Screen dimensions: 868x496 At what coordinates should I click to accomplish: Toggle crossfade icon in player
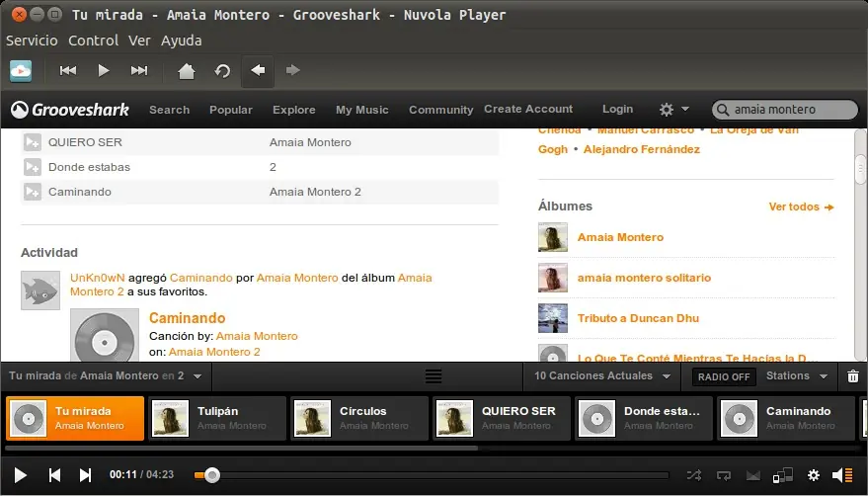[x=752, y=475]
